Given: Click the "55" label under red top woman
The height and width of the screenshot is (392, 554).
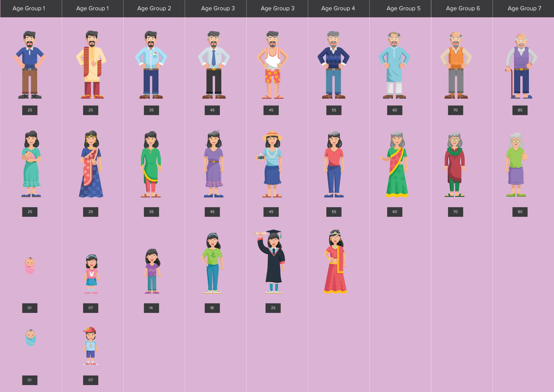Looking at the screenshot, I should point(334,212).
